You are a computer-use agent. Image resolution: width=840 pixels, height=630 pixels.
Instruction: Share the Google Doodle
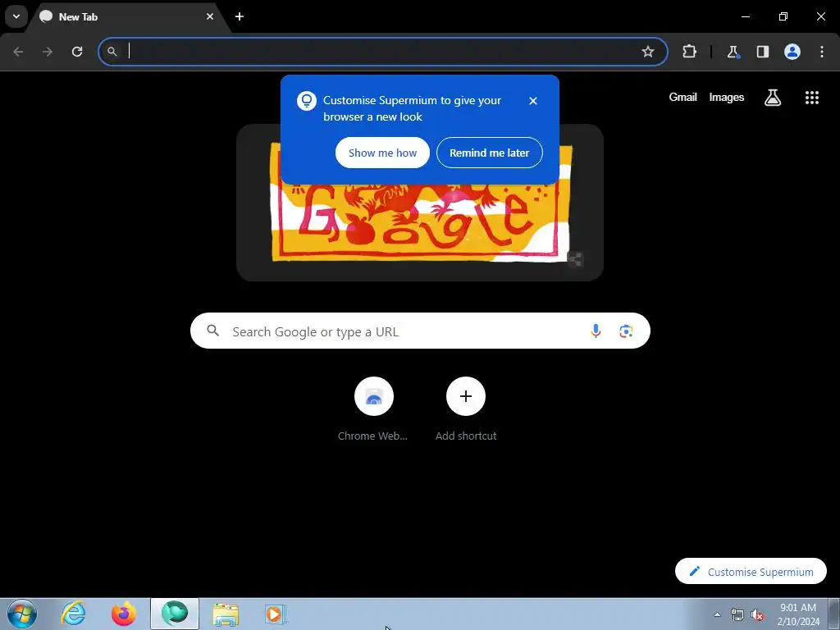(575, 259)
